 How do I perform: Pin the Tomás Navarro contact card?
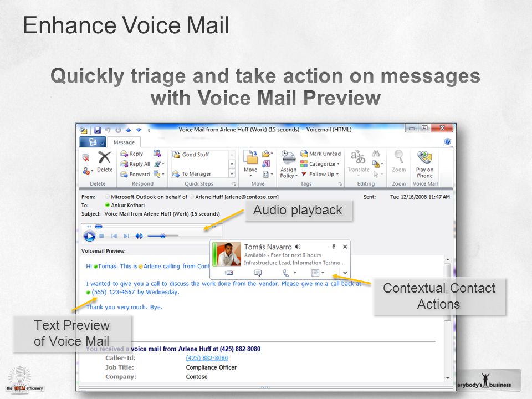pyautogui.click(x=334, y=247)
